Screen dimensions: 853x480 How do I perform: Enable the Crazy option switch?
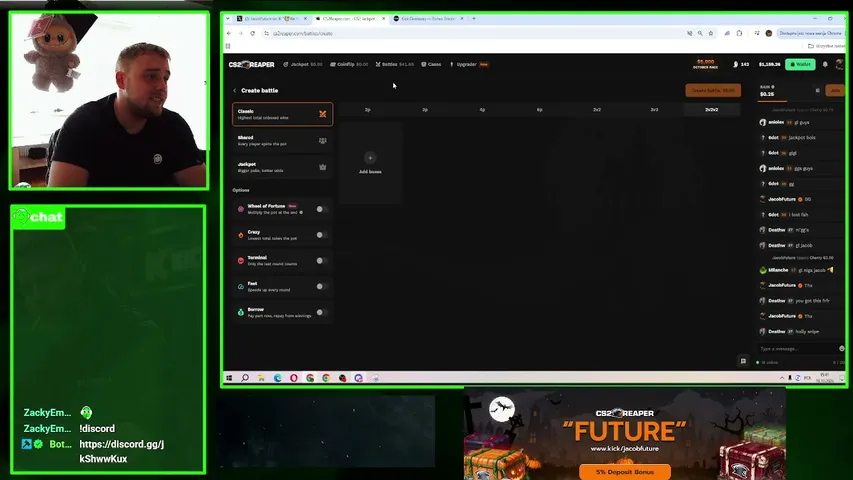tap(322, 235)
